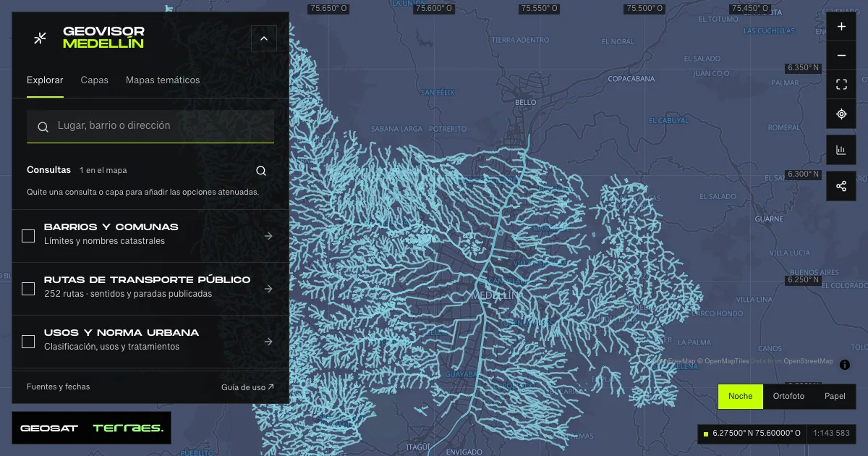Open the Capas tab

tap(95, 80)
